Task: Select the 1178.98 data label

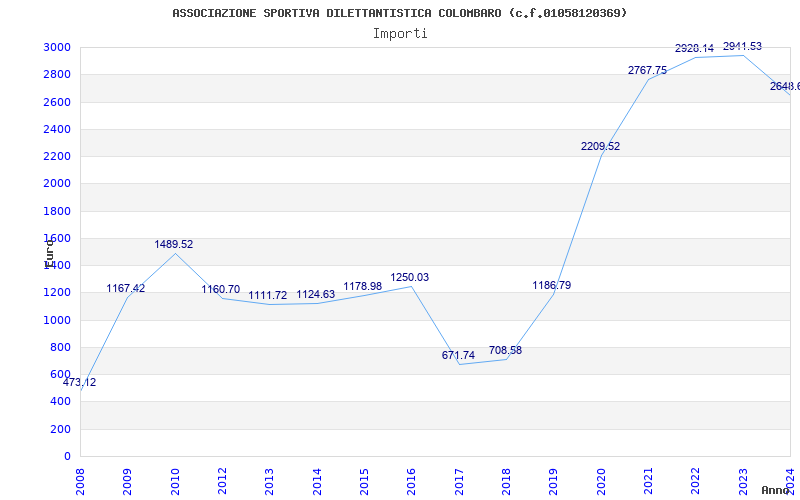Action: click(363, 286)
